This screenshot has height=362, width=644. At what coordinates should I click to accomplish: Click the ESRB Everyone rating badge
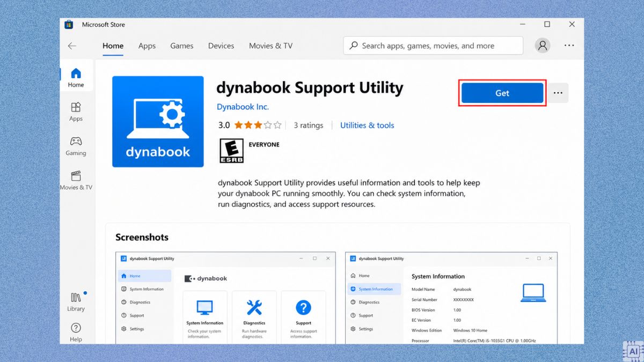tap(231, 151)
